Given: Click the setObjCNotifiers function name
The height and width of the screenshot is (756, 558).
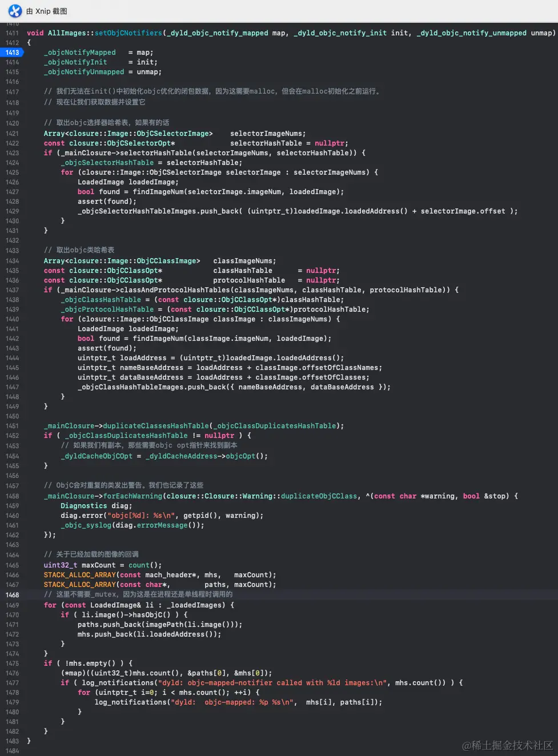Looking at the screenshot, I should click(x=129, y=33).
